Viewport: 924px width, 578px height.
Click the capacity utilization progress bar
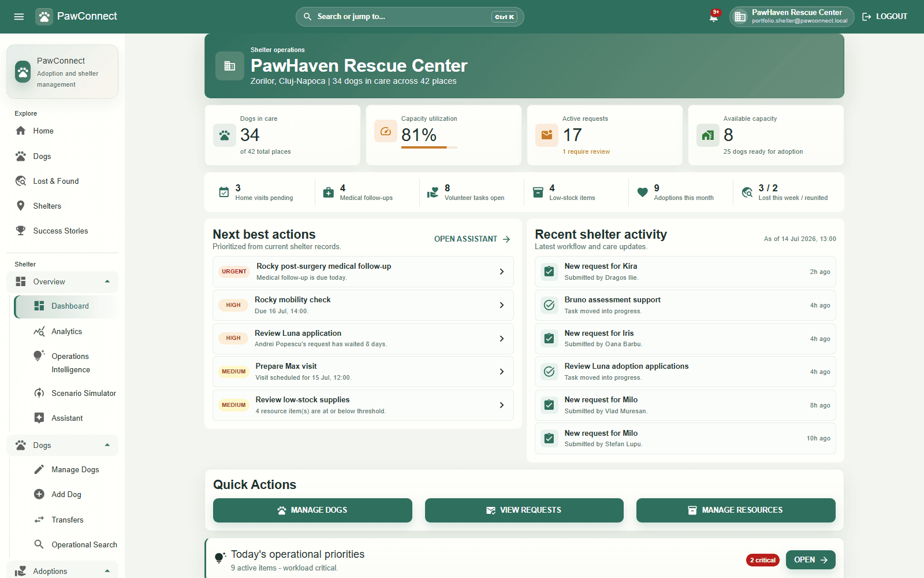[429, 147]
